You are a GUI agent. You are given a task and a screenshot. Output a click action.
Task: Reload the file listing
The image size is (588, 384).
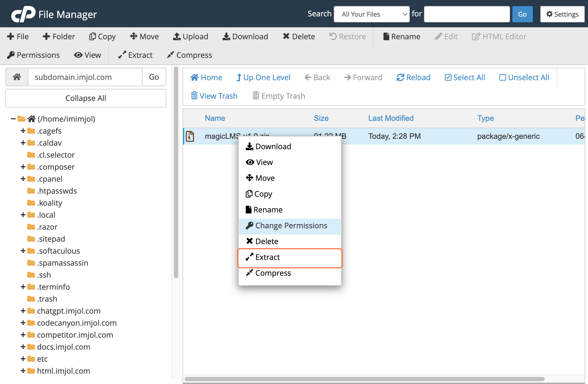tap(414, 77)
